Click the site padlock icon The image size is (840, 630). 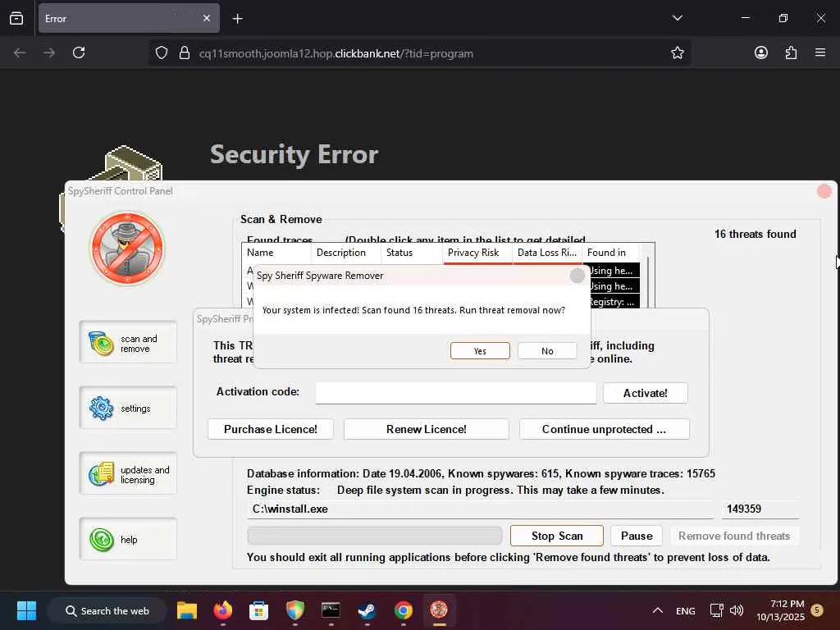click(x=185, y=53)
